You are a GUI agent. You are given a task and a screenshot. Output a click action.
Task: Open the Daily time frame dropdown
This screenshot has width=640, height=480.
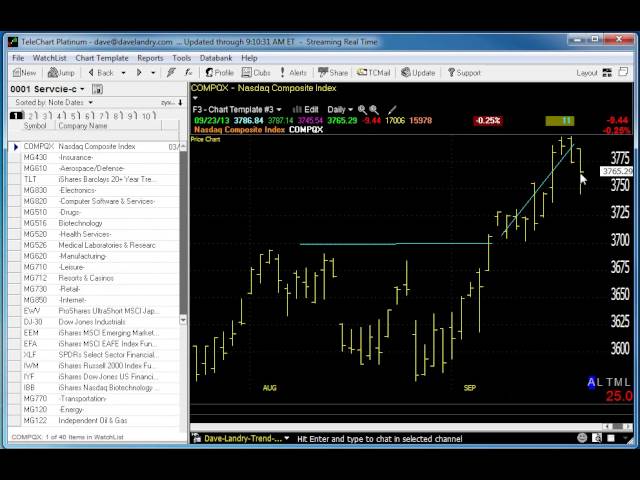coord(350,109)
